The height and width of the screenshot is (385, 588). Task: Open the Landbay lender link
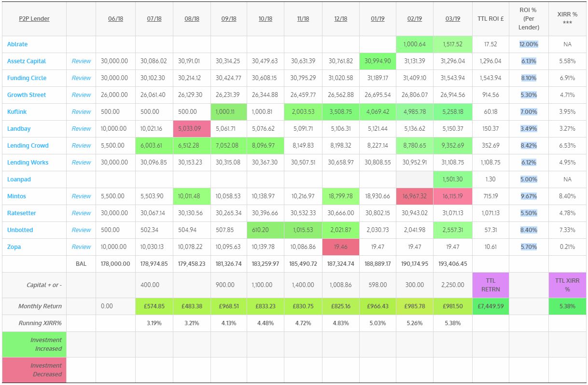point(18,129)
